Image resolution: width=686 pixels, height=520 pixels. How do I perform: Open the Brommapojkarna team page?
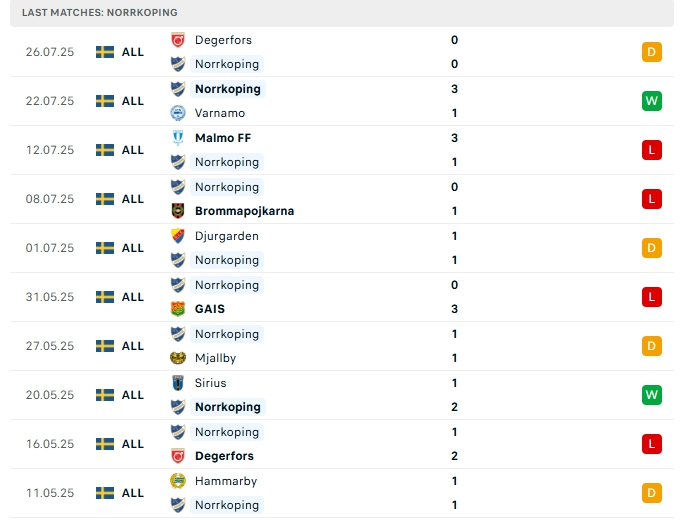(x=244, y=211)
